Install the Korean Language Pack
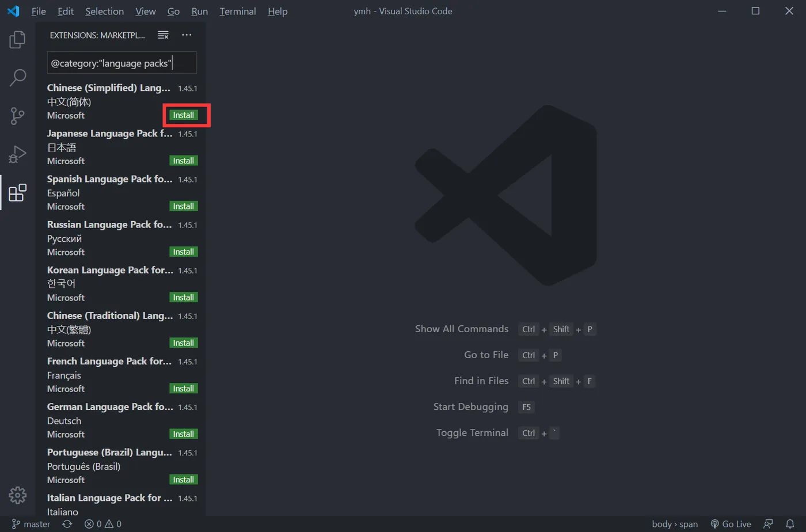 coord(184,297)
